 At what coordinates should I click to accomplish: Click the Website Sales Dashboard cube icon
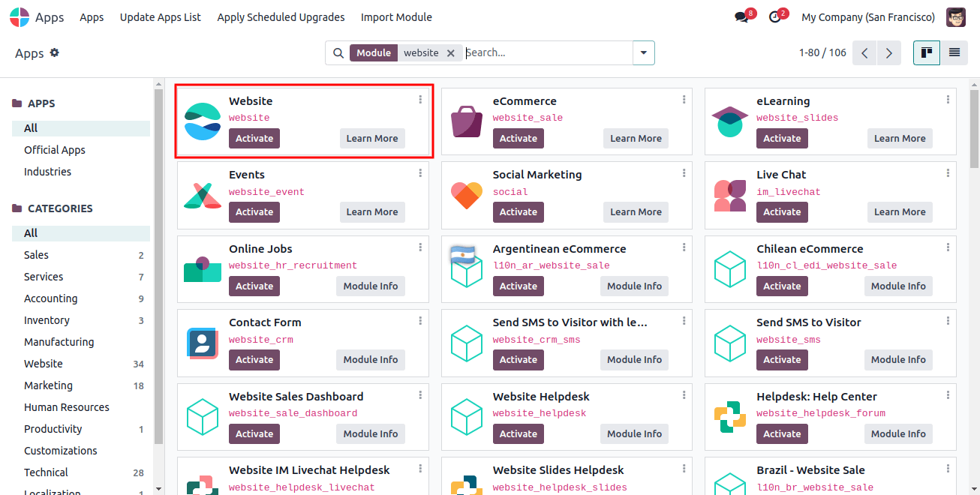(x=203, y=417)
